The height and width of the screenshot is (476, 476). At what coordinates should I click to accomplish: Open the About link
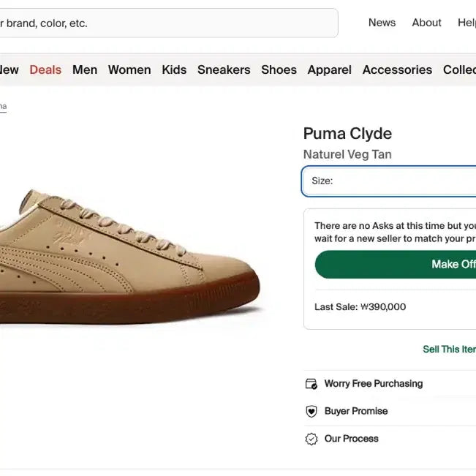point(426,23)
